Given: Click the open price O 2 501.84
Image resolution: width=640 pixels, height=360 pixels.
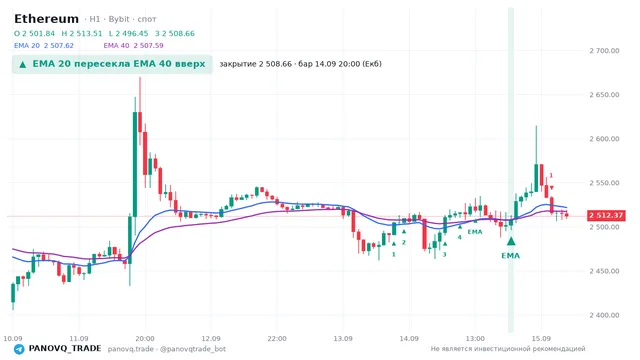Looking at the screenshot, I should (x=34, y=33).
